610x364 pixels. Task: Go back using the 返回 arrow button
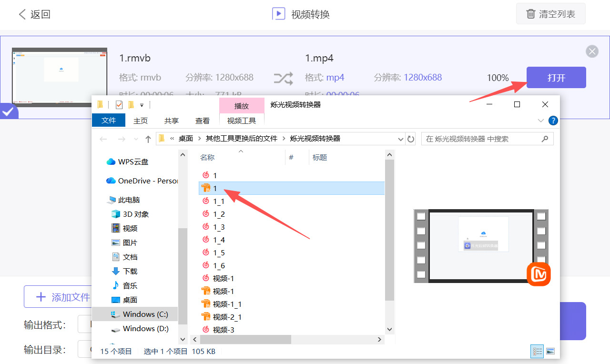[x=34, y=14]
